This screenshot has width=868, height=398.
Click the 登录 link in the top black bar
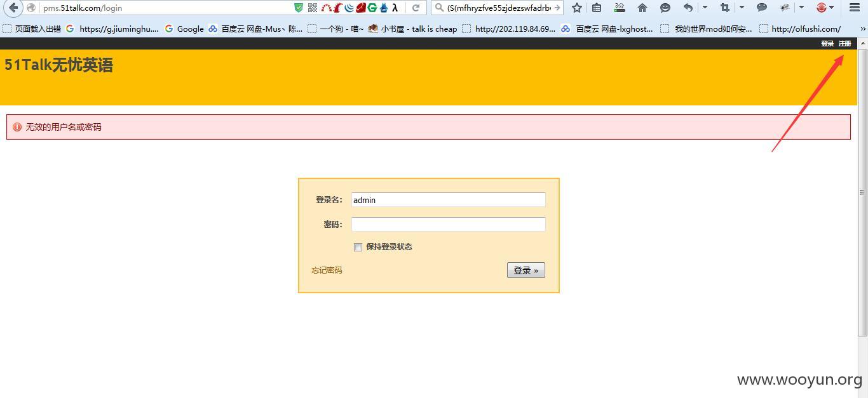pyautogui.click(x=827, y=44)
